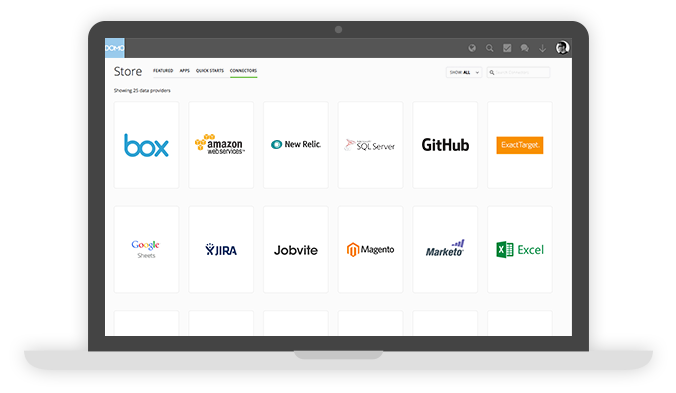Open the Quick Starts tab
676x393 pixels.
pyautogui.click(x=210, y=71)
